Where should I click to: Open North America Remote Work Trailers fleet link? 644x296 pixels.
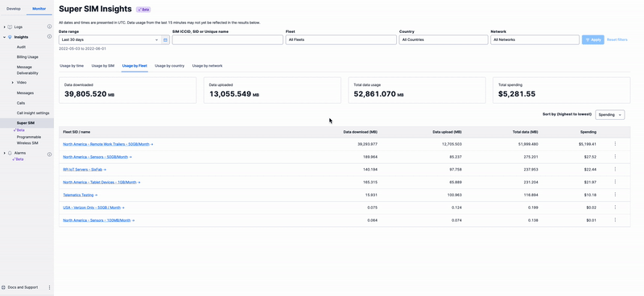[108, 144]
